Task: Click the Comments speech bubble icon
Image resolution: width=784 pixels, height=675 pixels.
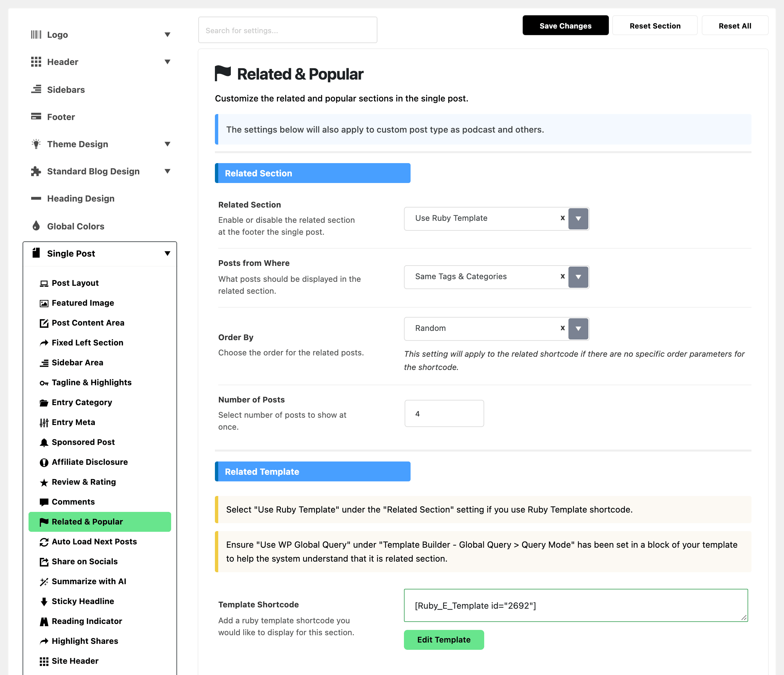Action: [x=44, y=502]
